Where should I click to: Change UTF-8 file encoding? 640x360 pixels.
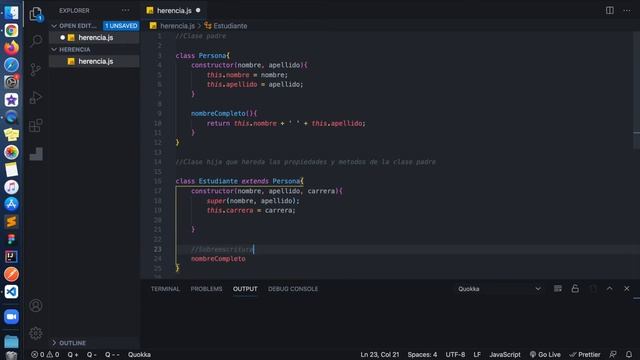pyautogui.click(x=455, y=354)
